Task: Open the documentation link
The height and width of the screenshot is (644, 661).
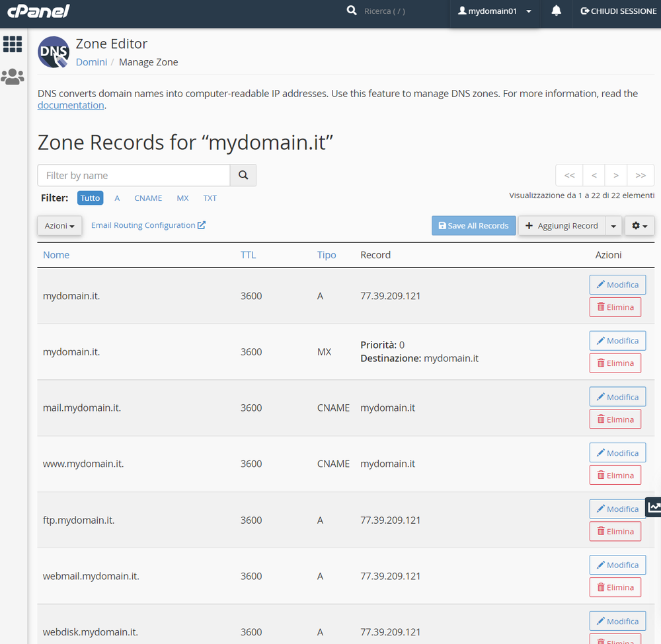Action: pyautogui.click(x=71, y=105)
